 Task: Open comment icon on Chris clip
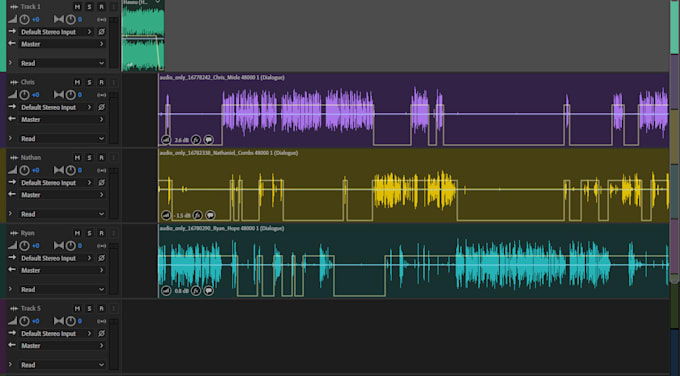[209, 140]
